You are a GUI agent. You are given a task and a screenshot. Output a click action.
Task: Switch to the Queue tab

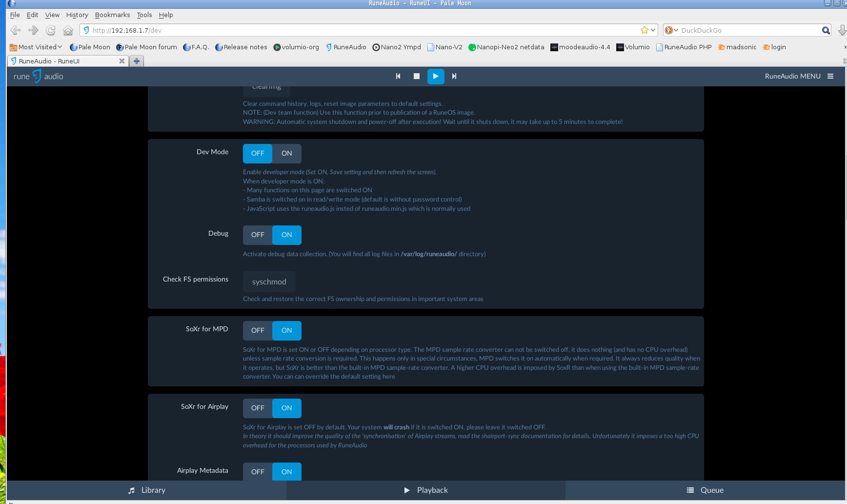click(x=705, y=490)
